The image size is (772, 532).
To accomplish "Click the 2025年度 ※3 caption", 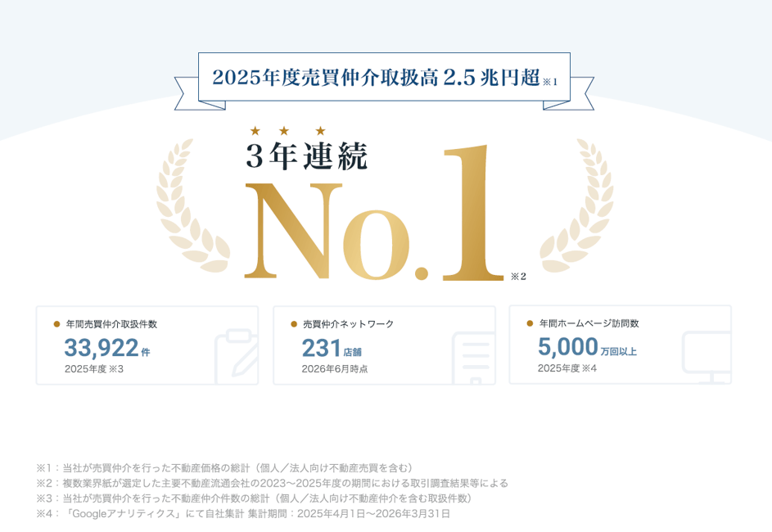I will [94, 369].
